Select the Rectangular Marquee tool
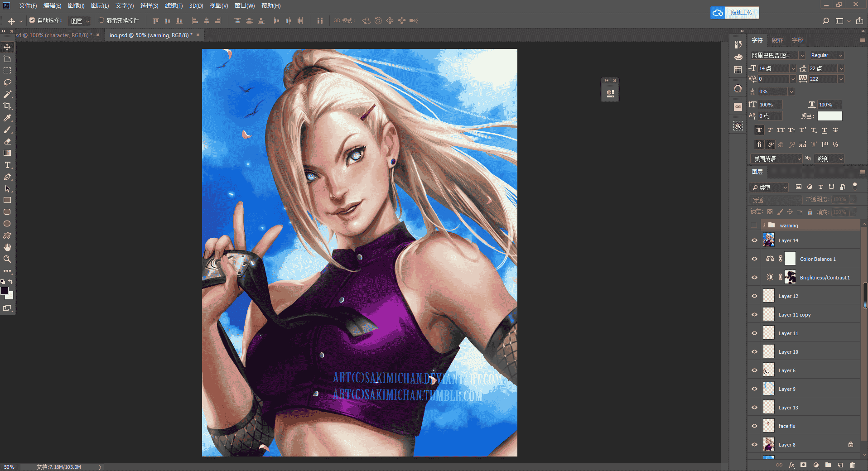868x471 pixels. tap(7, 71)
